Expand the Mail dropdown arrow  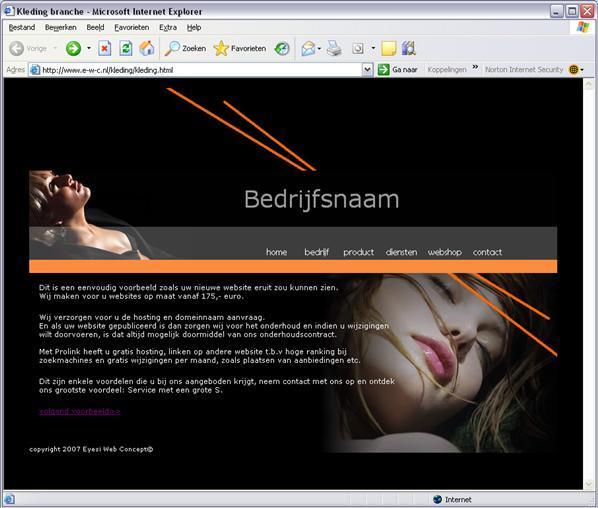pos(319,48)
